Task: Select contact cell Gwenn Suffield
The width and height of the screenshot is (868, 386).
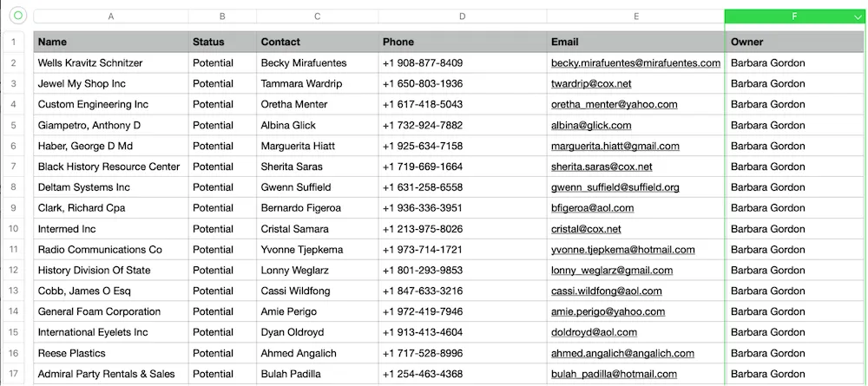Action: (317, 187)
